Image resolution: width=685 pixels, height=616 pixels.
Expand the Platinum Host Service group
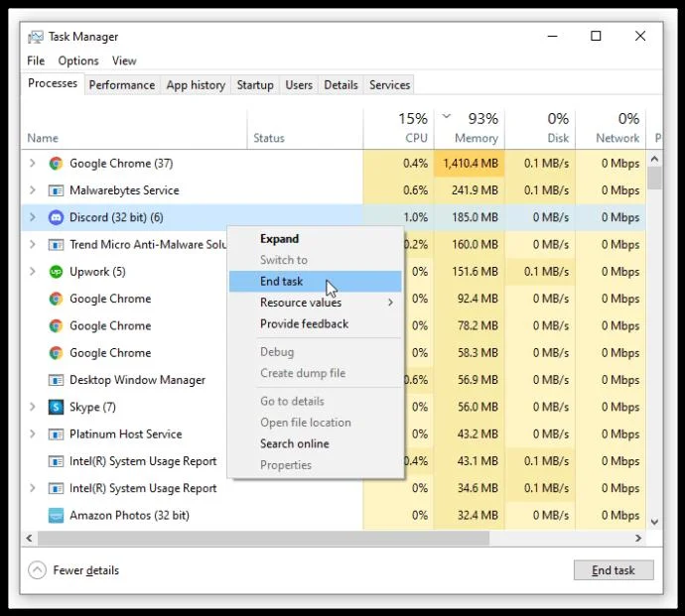(33, 433)
